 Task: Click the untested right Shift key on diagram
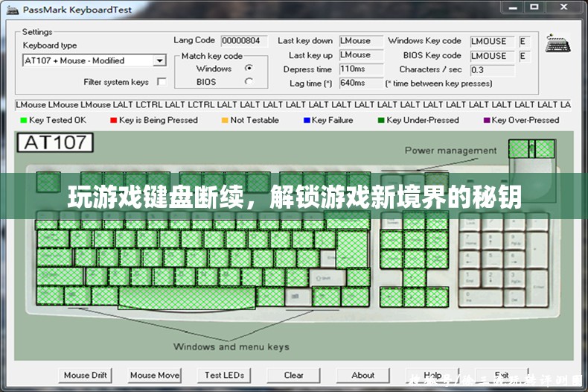point(327,278)
